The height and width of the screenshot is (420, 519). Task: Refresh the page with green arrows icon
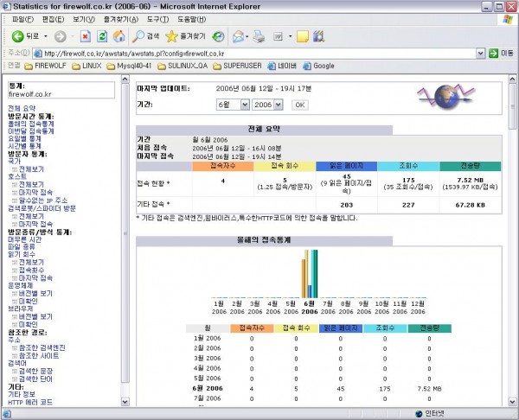click(102, 36)
